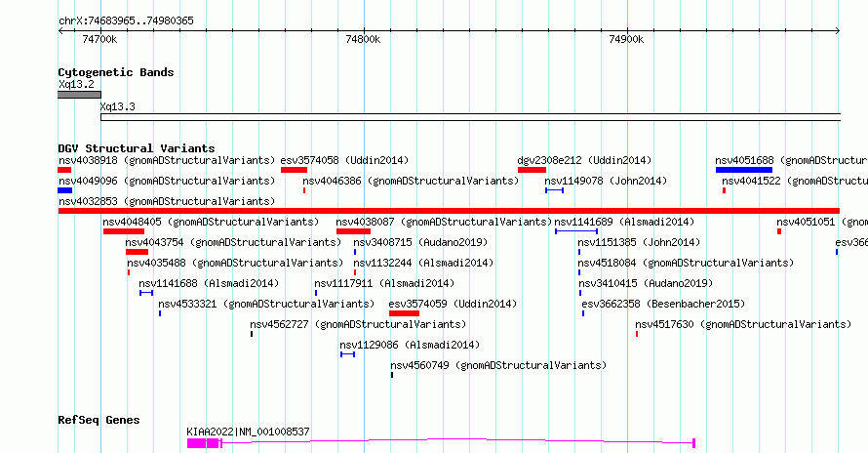
Task: Click nsv4043754 variant label
Action: [x=233, y=243]
